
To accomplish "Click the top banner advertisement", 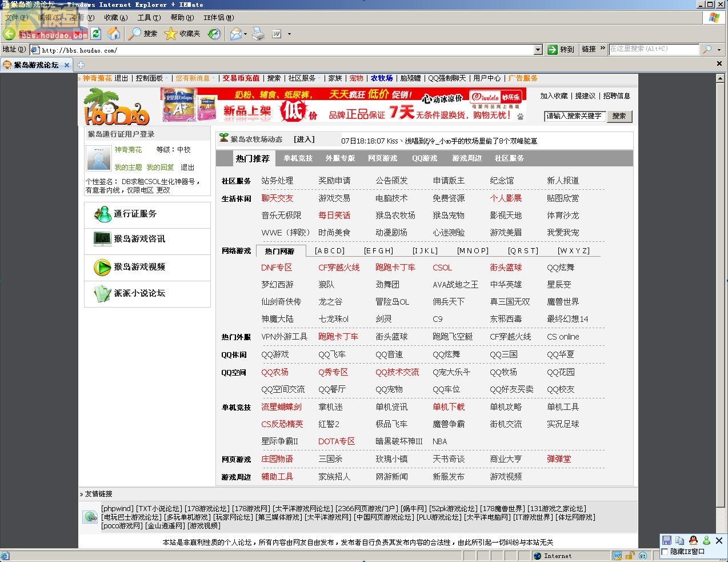I will tap(343, 105).
